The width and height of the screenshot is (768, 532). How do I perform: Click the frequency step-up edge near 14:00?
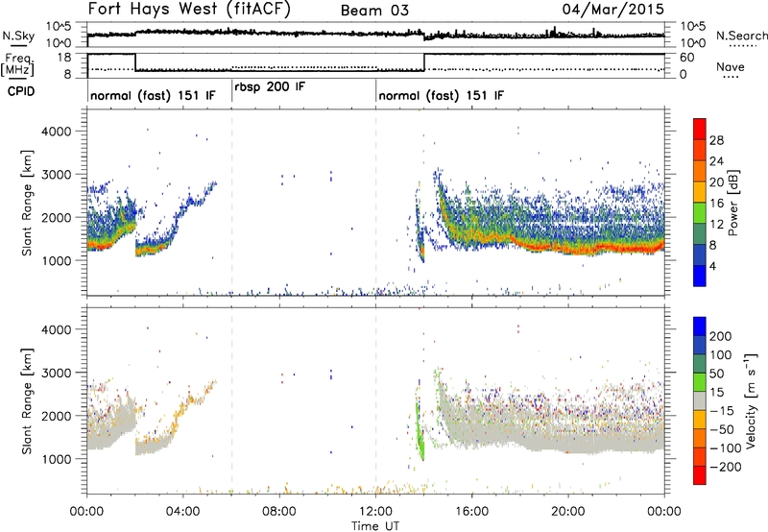tap(424, 62)
